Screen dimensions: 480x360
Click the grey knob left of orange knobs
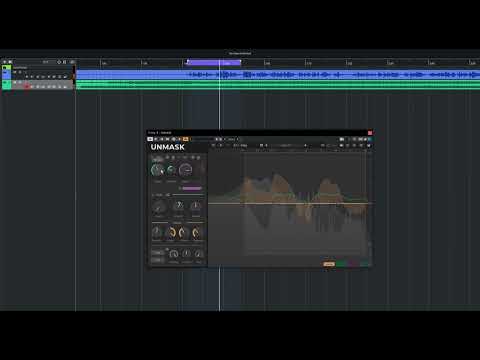(157, 232)
